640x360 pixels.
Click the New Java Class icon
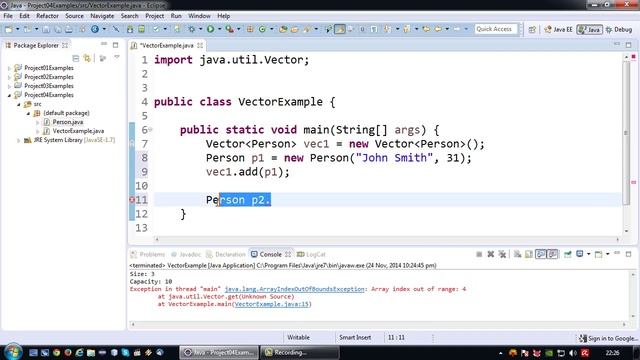tap(262, 29)
